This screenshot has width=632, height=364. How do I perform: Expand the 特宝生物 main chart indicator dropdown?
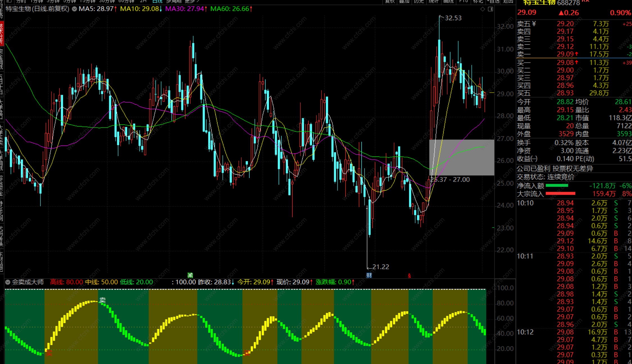(x=75, y=9)
